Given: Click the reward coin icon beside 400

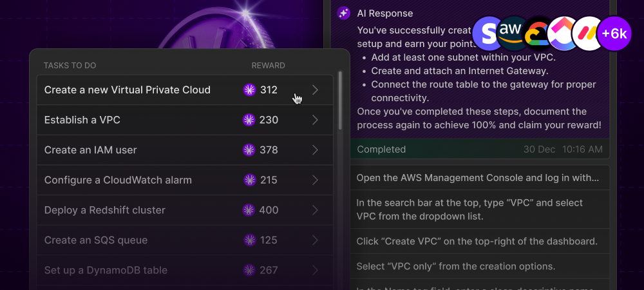Looking at the screenshot, I should [x=249, y=210].
